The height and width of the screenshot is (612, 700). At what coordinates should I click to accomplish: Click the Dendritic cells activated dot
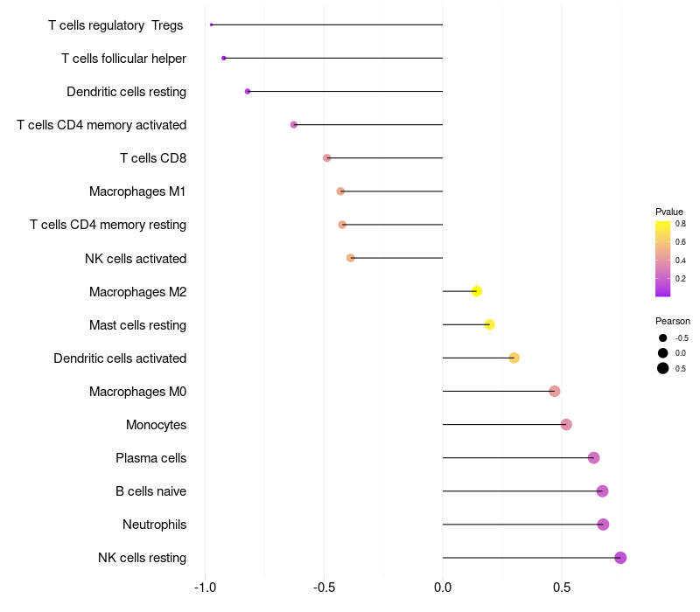(x=514, y=358)
